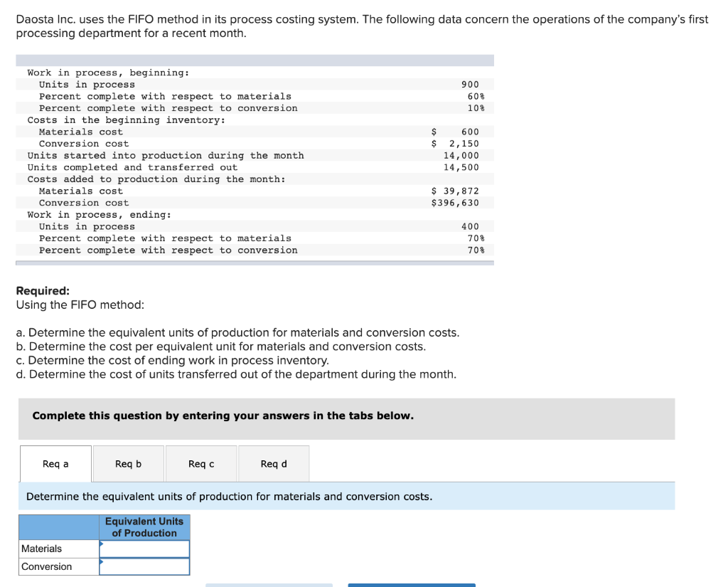The width and height of the screenshot is (728, 587).
Task: Click the 14,500 units transferred out value
Action: coord(461,167)
